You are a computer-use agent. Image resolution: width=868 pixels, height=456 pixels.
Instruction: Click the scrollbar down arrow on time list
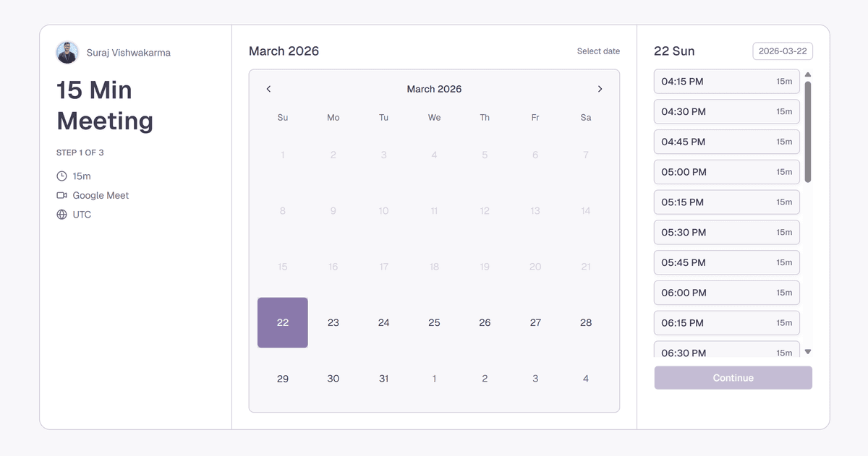808,351
